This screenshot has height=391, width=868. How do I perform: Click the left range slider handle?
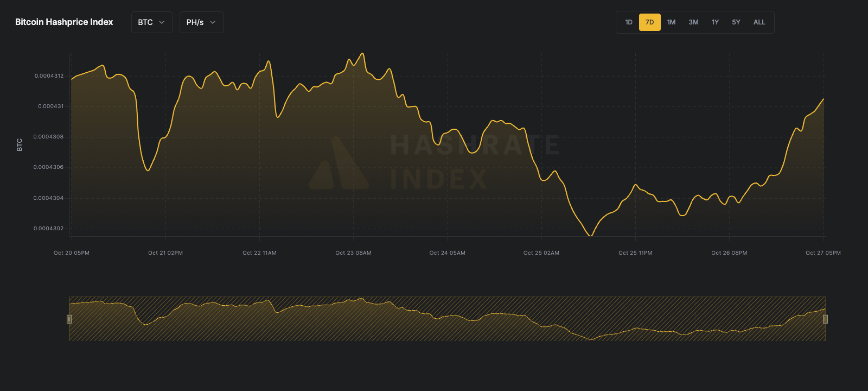pyautogui.click(x=69, y=319)
